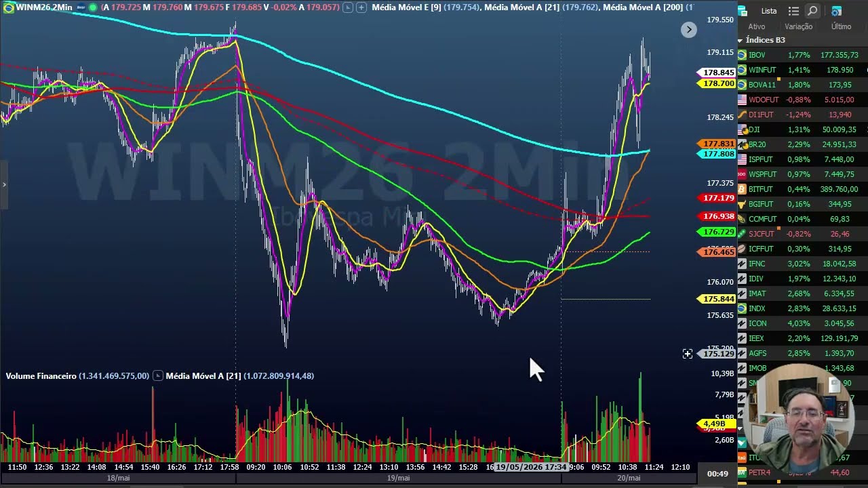The height and width of the screenshot is (488, 868).
Task: Click the DI1FUT curve icon
Action: point(742,115)
